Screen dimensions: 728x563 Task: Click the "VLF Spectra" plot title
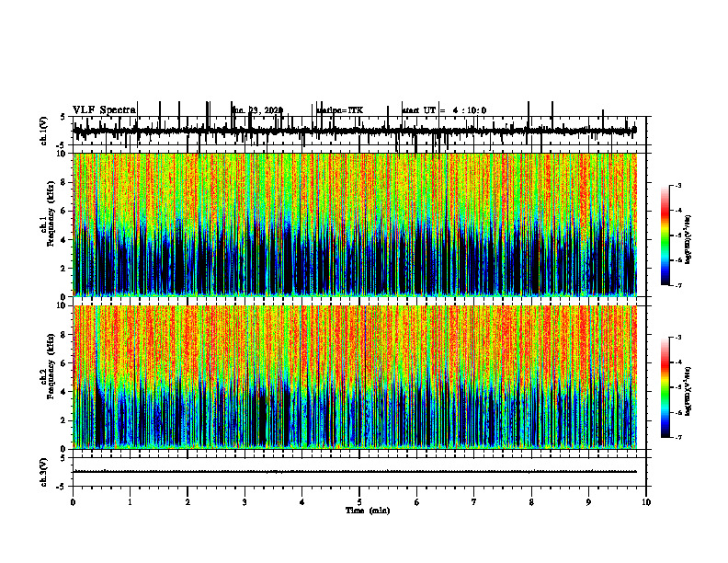(x=104, y=110)
